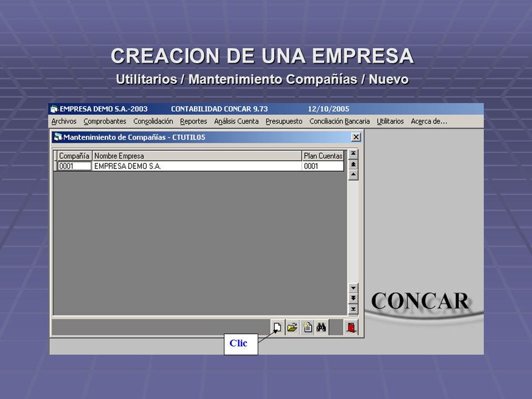Open the Reportes menu
This screenshot has width=532, height=399.
pyautogui.click(x=193, y=121)
